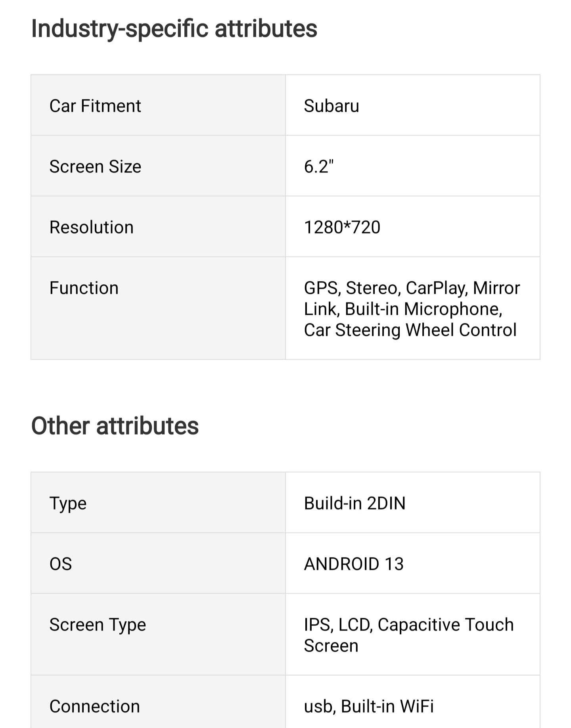The width and height of the screenshot is (571, 728).
Task: Select the 1280*720 resolution value
Action: pos(342,227)
